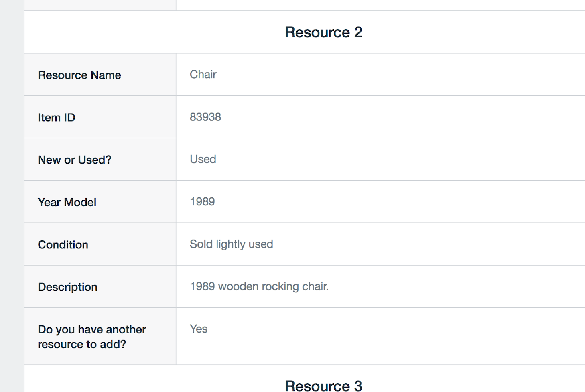Click the Item ID field label
The height and width of the screenshot is (392, 585).
(x=57, y=118)
